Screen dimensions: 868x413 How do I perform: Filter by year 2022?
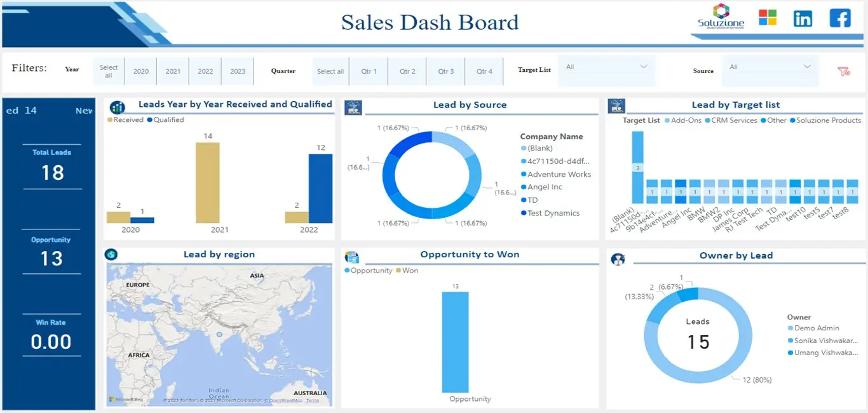[x=205, y=71]
